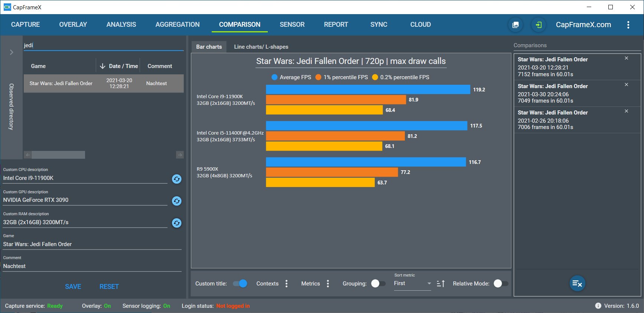Disable the Custom title toggle
644x313 pixels.
[240, 284]
